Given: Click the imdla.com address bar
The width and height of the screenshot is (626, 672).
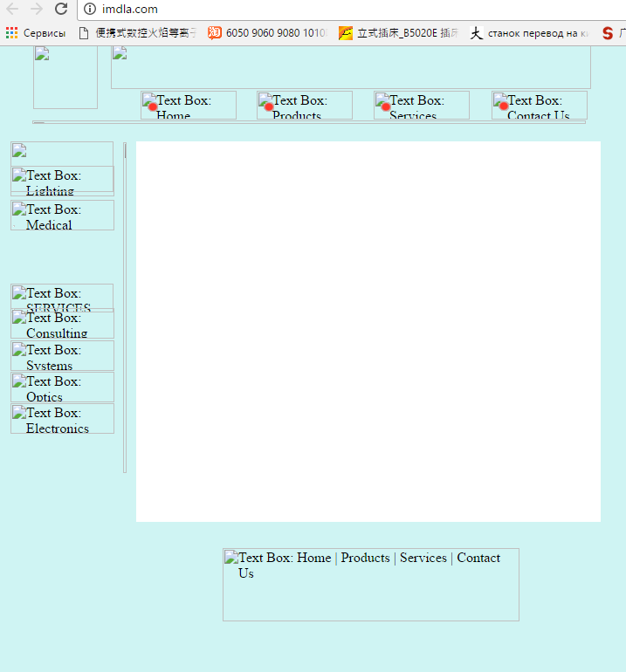Looking at the screenshot, I should tap(349, 10).
